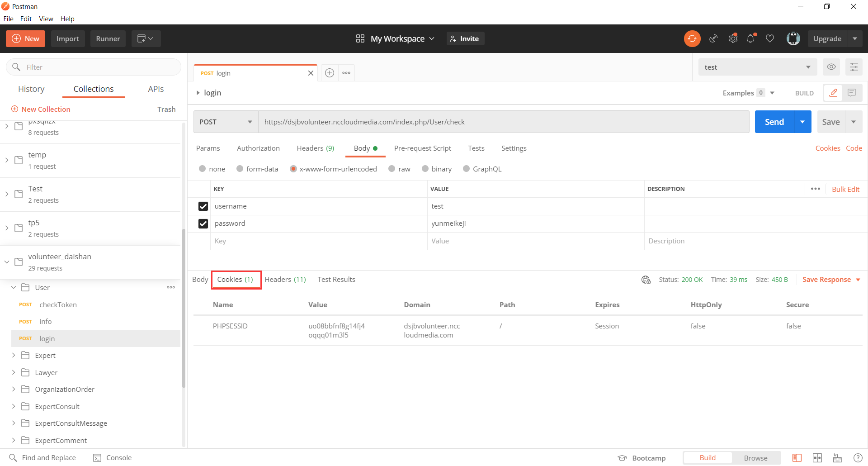Uncheck the username parameter row
The width and height of the screenshot is (868, 466).
203,206
